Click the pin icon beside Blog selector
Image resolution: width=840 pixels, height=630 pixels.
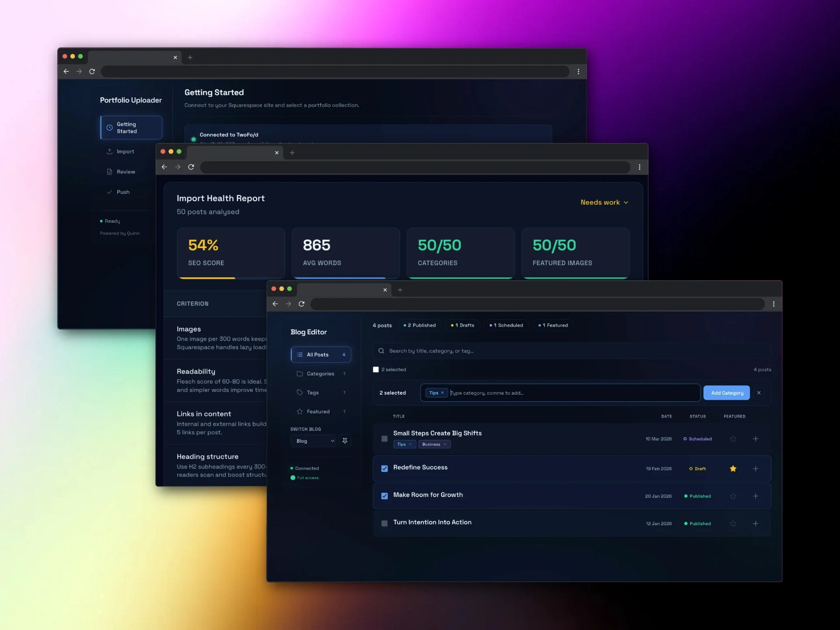(345, 441)
